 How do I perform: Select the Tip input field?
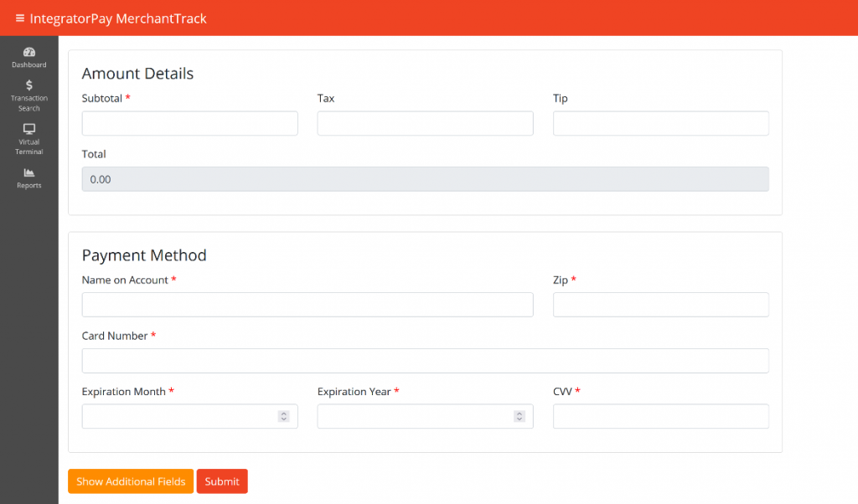[660, 123]
